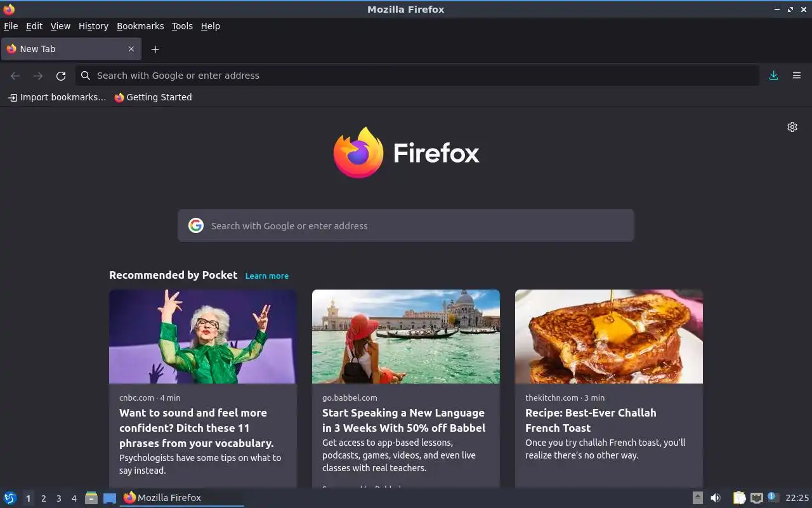Switch to virtual desktop 2

coord(43,498)
